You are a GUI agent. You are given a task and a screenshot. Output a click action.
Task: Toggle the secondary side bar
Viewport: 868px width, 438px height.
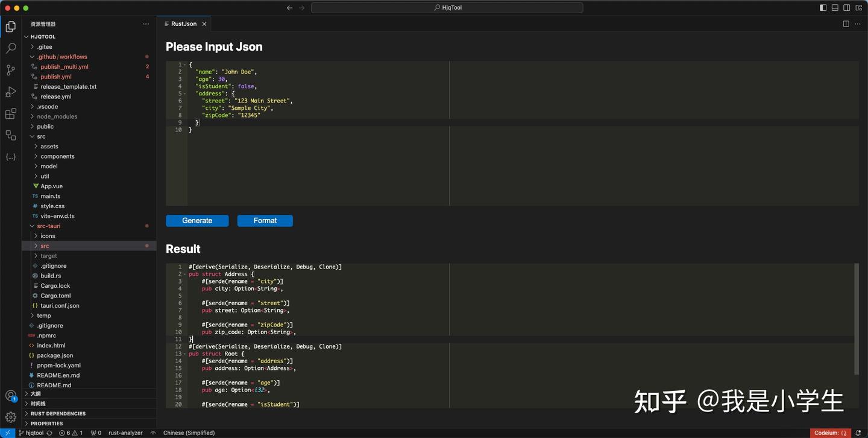coord(847,8)
